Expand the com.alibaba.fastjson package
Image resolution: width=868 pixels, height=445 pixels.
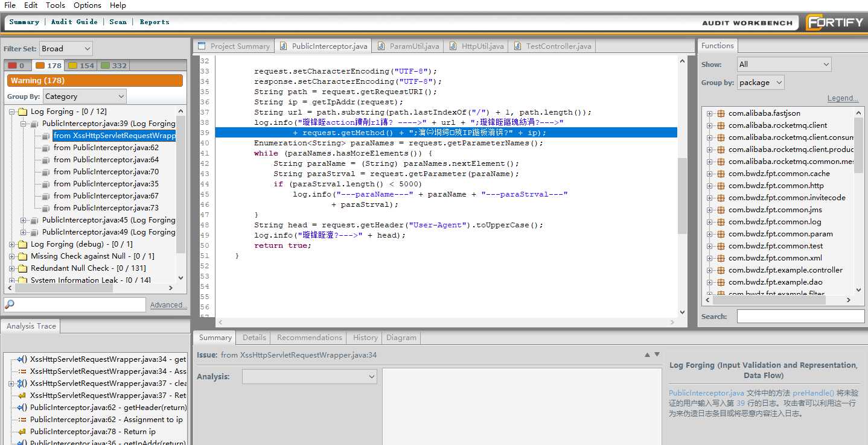tap(710, 113)
